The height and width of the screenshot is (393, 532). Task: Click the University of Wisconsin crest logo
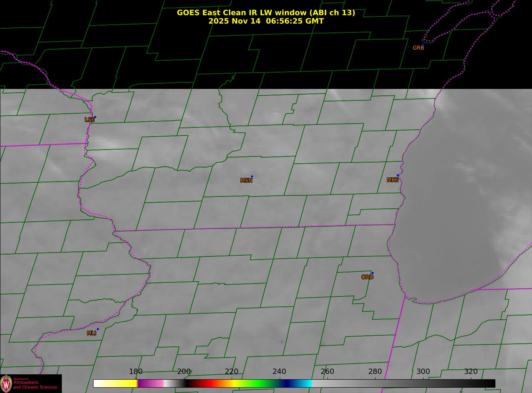click(x=6, y=383)
